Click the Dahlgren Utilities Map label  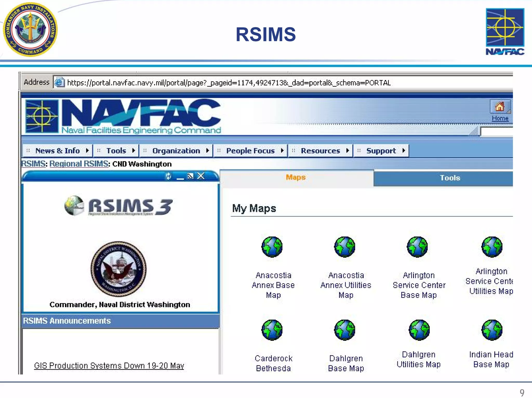pos(419,359)
